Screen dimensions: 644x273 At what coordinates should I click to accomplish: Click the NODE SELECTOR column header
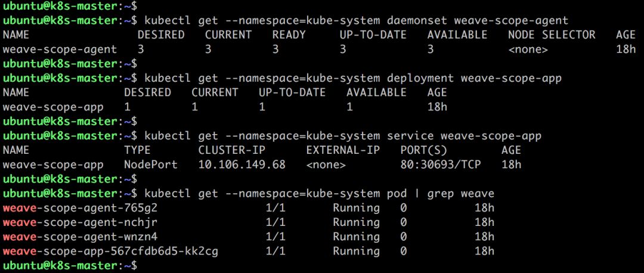click(x=552, y=35)
